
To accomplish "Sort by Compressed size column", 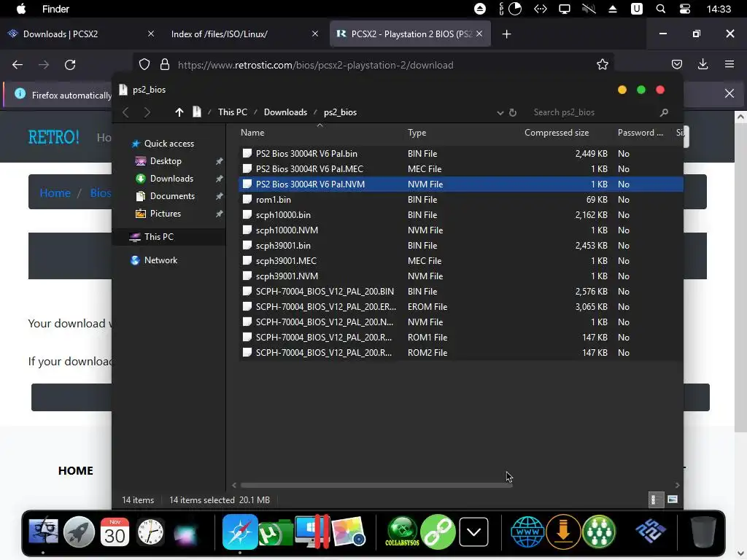I will coord(557,133).
